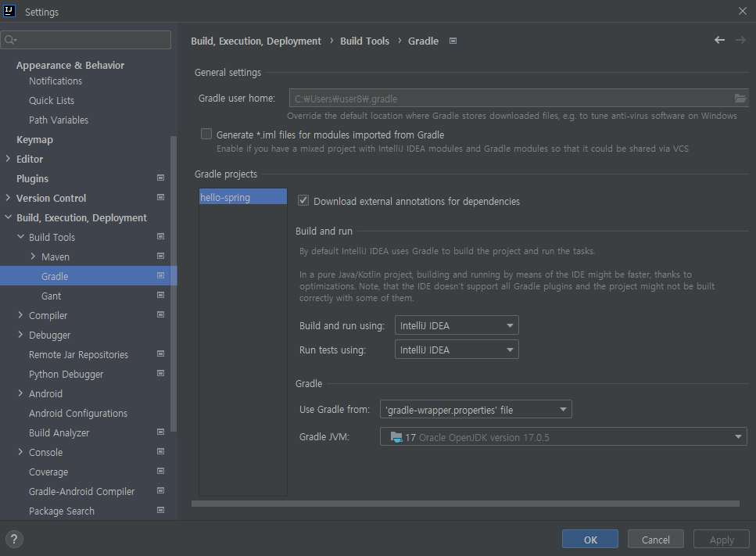
Task: Browse folder icon for Gradle user home
Action: [740, 99]
